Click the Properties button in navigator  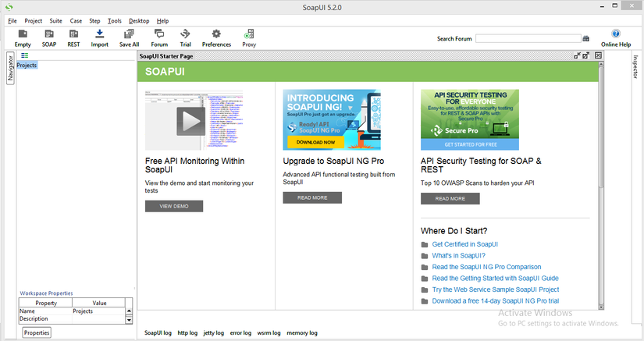pyautogui.click(x=37, y=332)
